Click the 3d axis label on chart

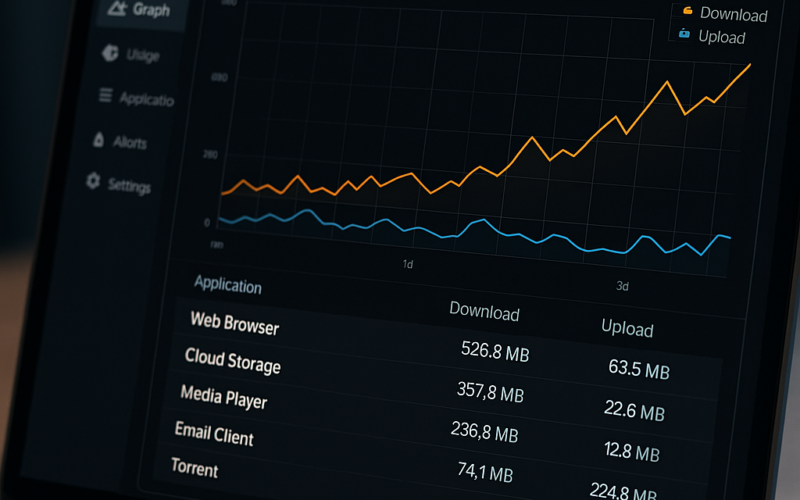(622, 286)
